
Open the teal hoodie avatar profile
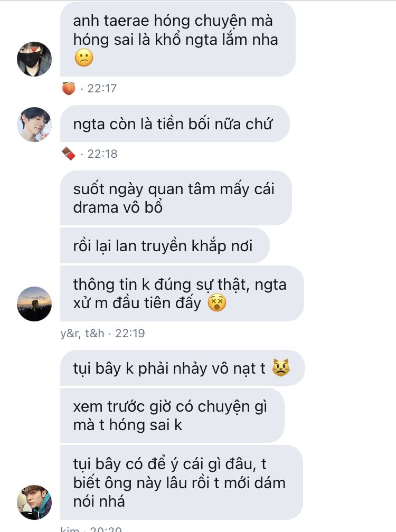pyautogui.click(x=34, y=502)
